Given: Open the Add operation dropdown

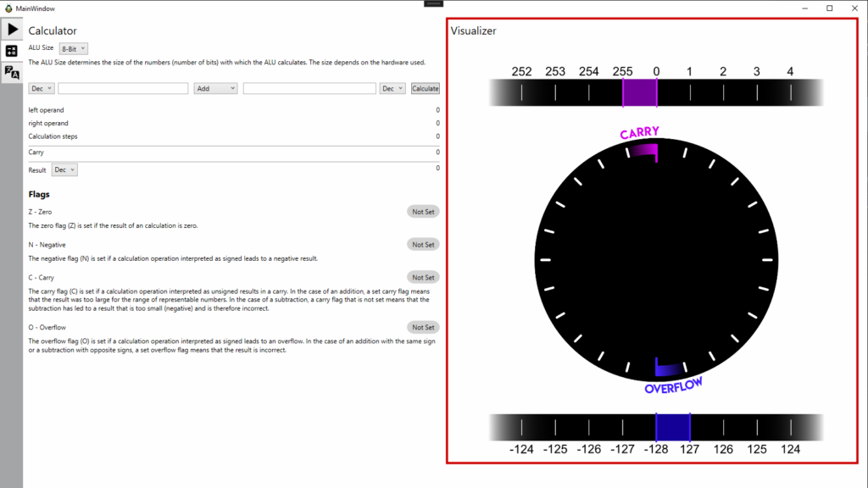Looking at the screenshot, I should pos(215,88).
